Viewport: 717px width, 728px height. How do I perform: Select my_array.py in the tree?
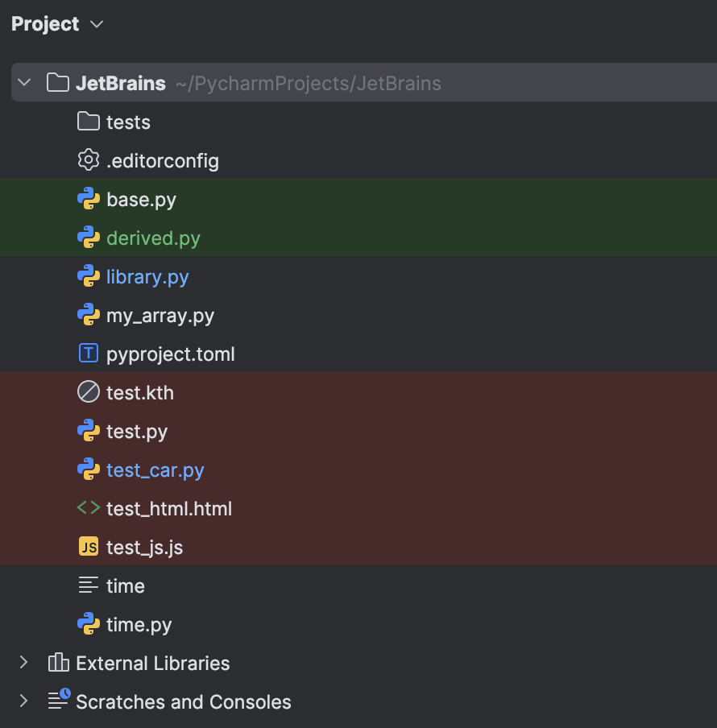160,315
